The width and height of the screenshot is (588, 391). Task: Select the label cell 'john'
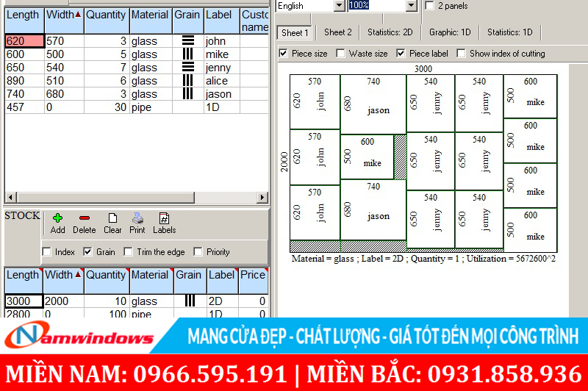pyautogui.click(x=222, y=41)
